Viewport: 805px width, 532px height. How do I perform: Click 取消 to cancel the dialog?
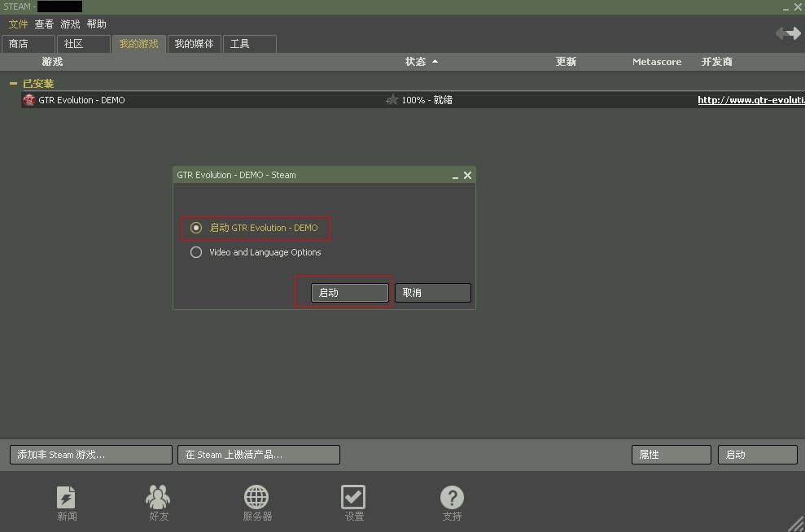coord(433,292)
